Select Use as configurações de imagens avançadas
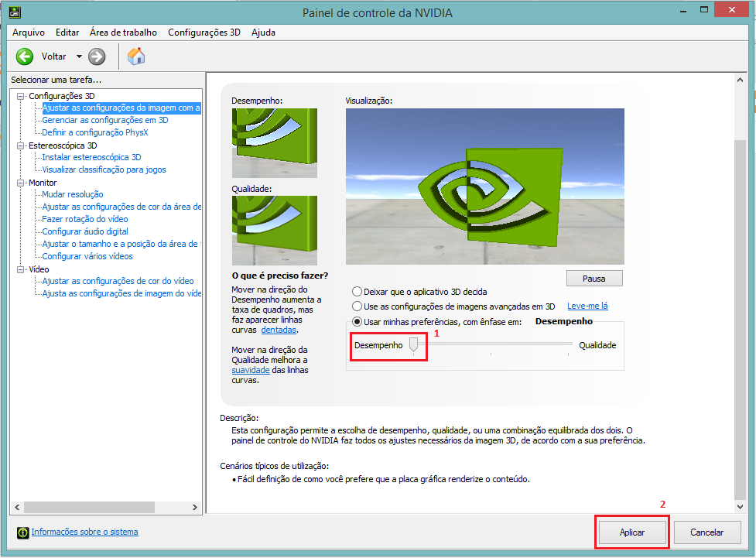756x558 pixels. (357, 306)
